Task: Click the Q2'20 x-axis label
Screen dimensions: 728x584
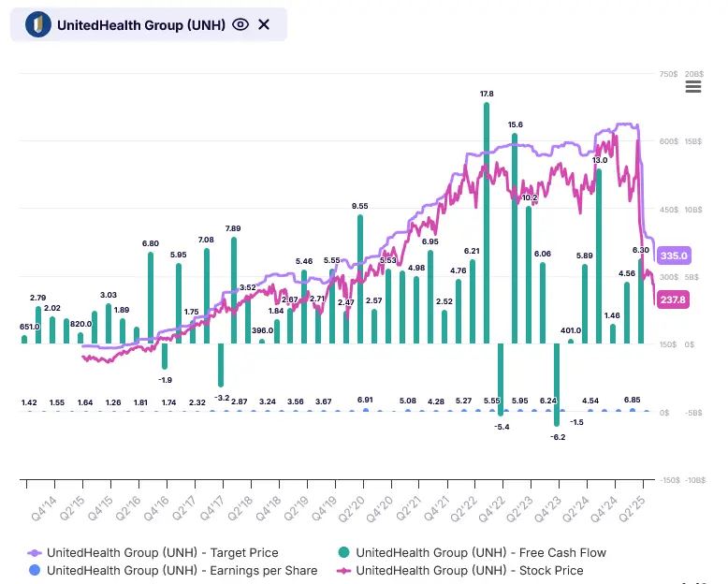Action: click(352, 509)
